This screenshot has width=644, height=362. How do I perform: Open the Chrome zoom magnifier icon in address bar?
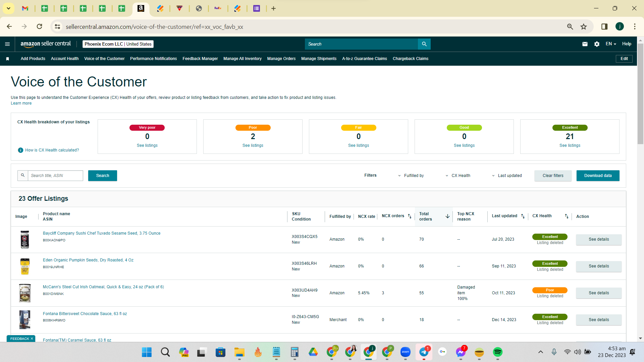[570, 26]
